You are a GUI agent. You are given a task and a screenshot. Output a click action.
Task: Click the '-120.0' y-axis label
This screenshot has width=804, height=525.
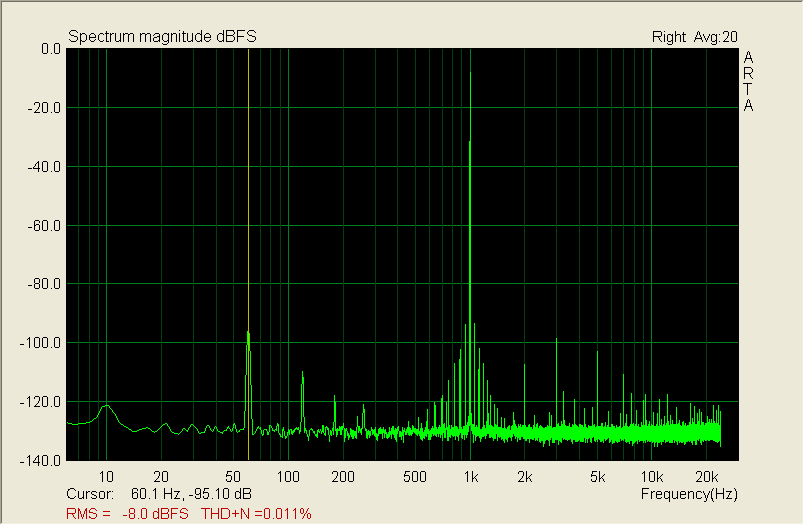41,402
